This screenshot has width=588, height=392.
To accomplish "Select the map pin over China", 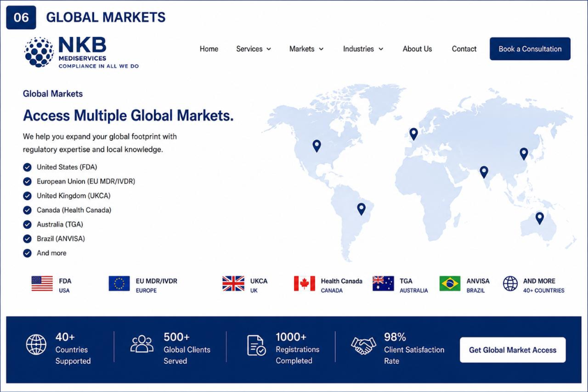I will click(x=524, y=153).
